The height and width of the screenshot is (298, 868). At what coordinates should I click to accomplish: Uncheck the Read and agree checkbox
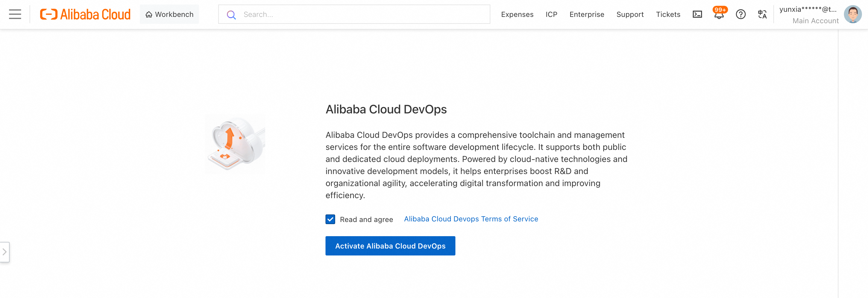(x=330, y=219)
